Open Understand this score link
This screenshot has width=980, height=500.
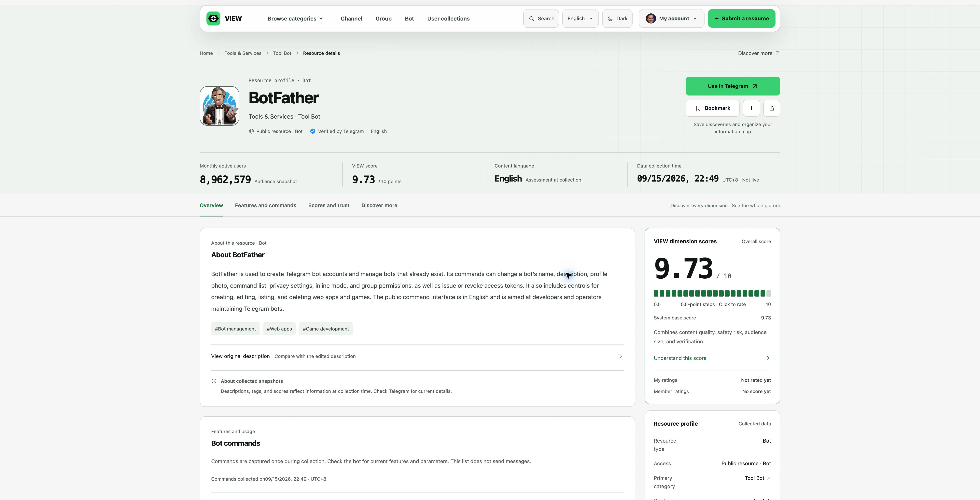pos(712,358)
